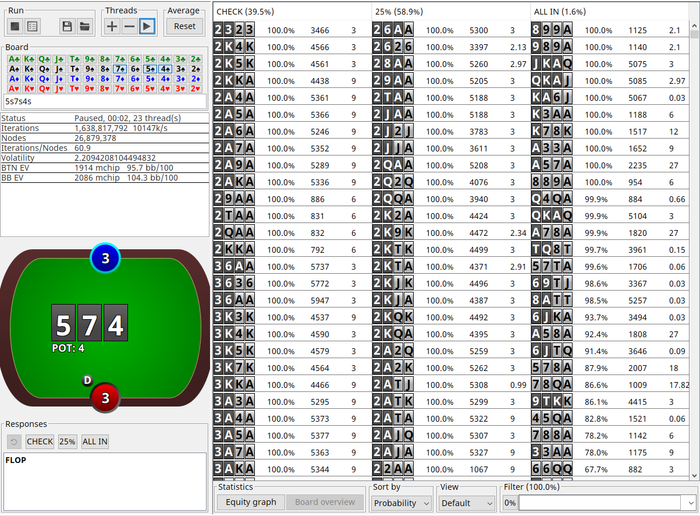Viewport: 700px width, 516px height.
Task: Click the dealer D button marker
Action: (88, 380)
